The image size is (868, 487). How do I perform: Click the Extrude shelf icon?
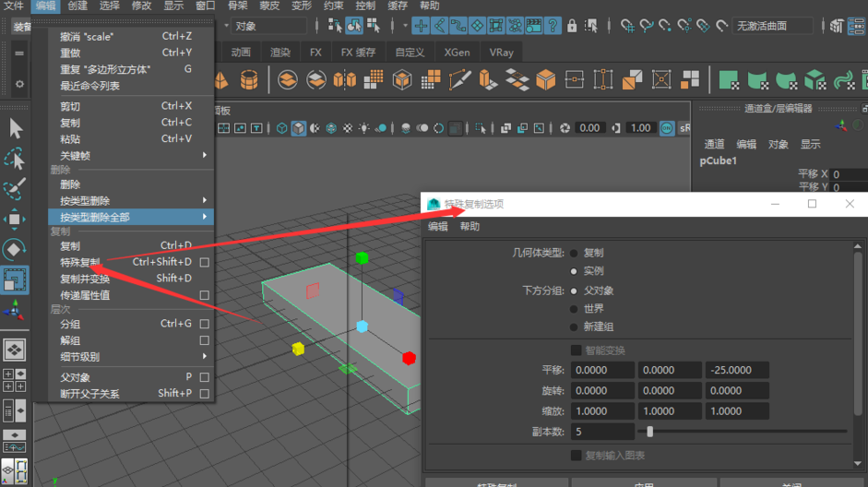pyautogui.click(x=487, y=79)
